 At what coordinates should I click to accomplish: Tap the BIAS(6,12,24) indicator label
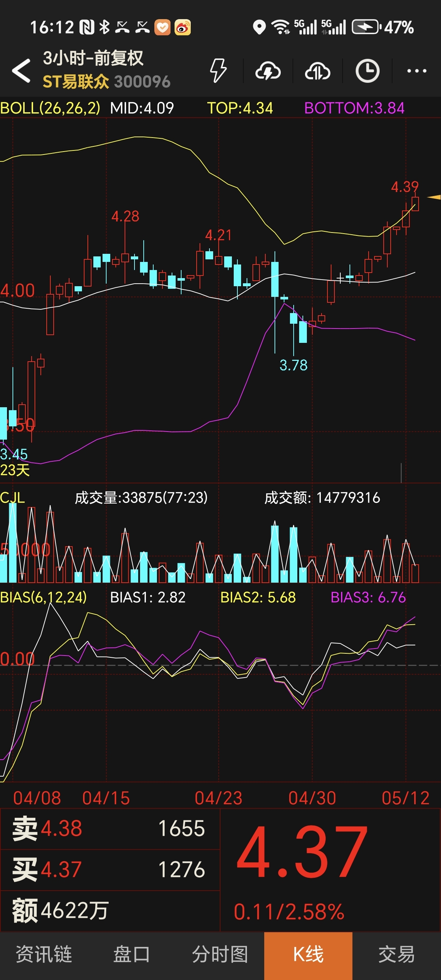(43, 597)
